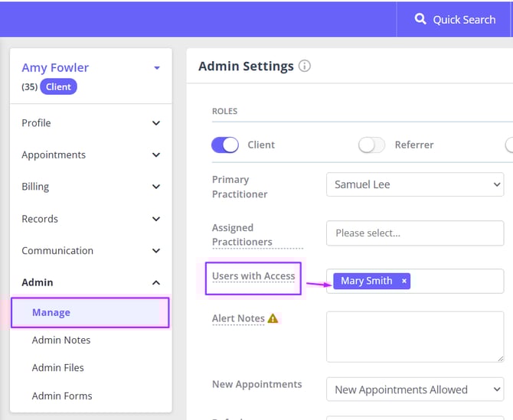Enable the Referrer role switch
The image size is (513, 420).
(x=371, y=145)
